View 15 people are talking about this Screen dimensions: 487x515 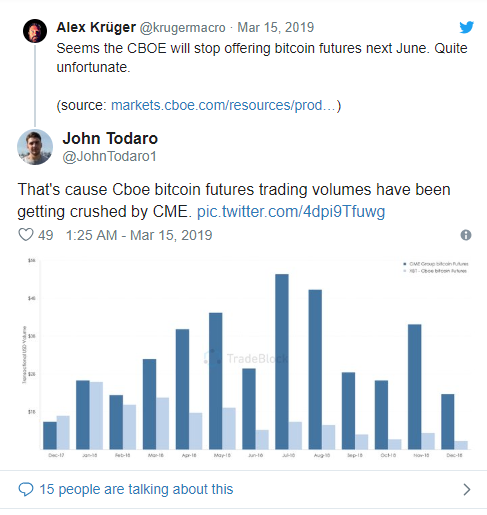136,489
